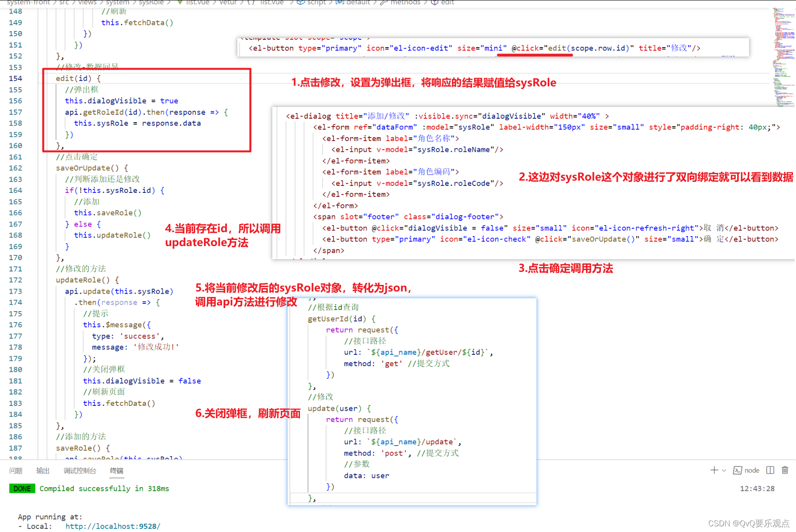Screen dimensions: 796x532
Task: Click line number 187 in the gutter
Action: (15, 448)
